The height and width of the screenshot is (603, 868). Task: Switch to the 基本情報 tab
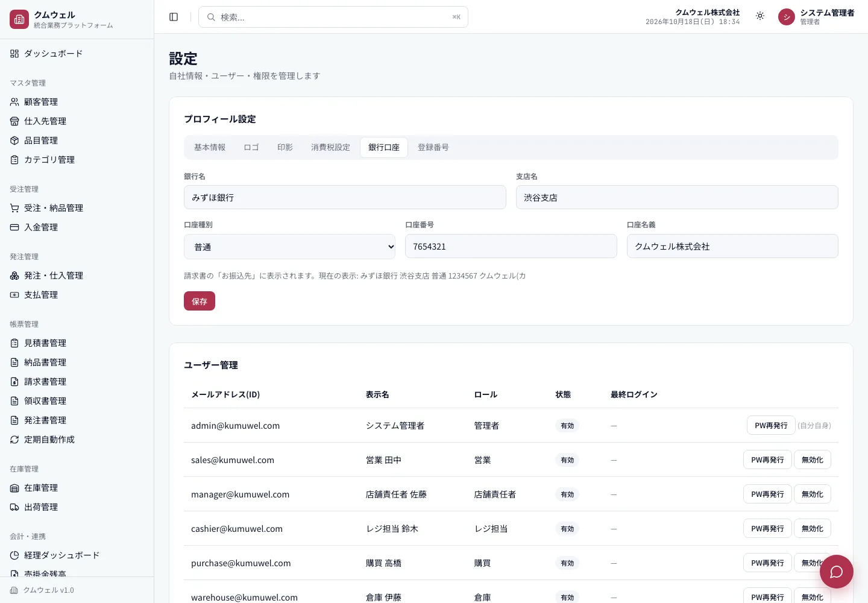click(210, 148)
